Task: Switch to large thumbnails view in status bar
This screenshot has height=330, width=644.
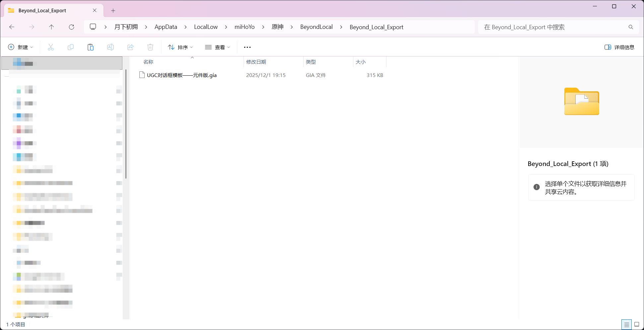Action: [636, 324]
